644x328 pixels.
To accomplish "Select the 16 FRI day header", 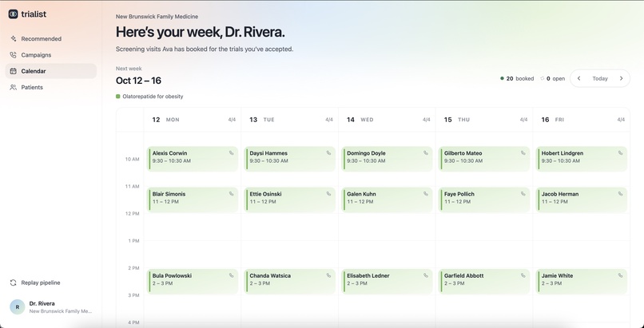I will tap(581, 120).
